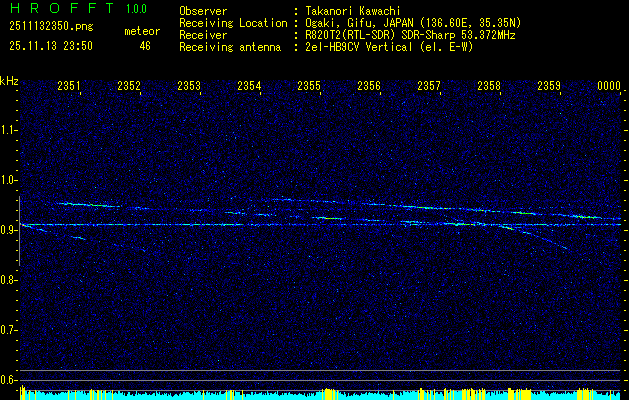Viewport: 629px width, 400px height.
Task: Click the kHz axis unit label
Action: pyautogui.click(x=9, y=80)
